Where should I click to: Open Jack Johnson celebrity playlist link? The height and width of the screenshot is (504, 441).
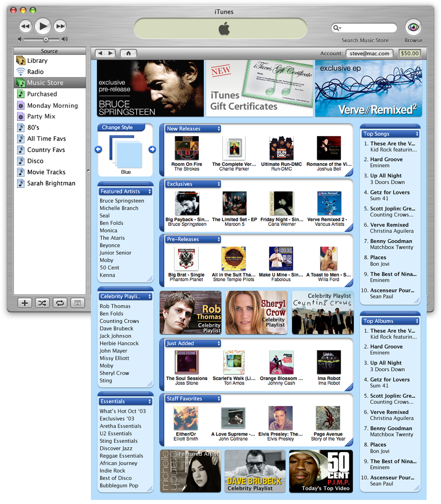(x=115, y=336)
